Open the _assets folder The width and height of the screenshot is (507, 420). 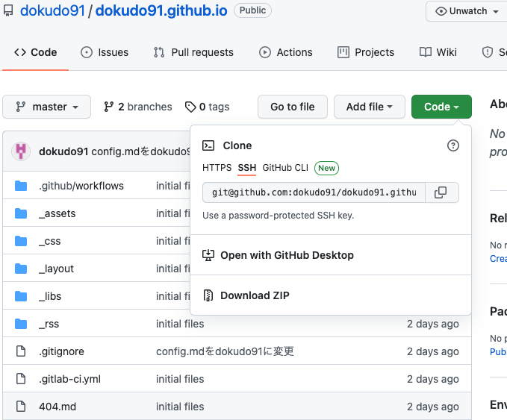pos(57,213)
